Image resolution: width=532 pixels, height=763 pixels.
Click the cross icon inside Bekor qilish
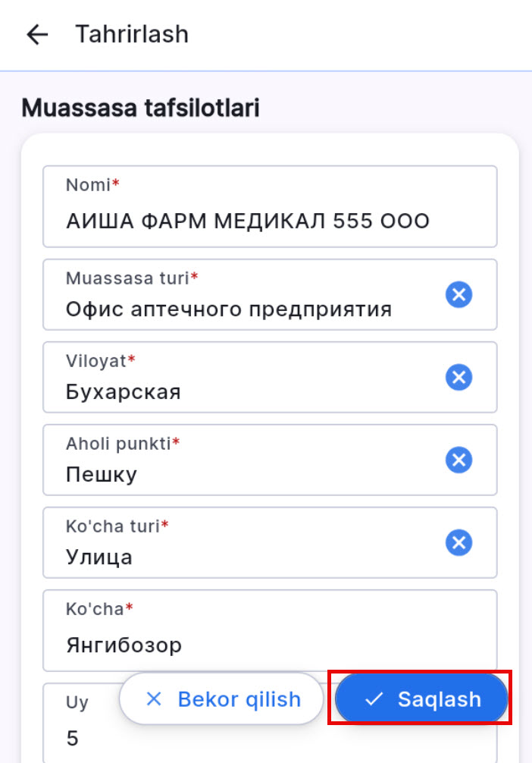click(x=154, y=699)
